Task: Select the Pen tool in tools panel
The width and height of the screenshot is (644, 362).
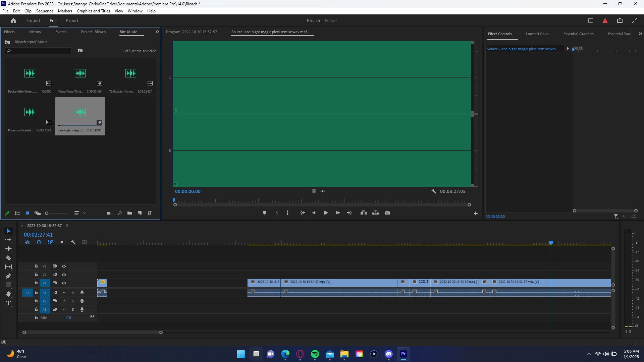Action: 8,276
